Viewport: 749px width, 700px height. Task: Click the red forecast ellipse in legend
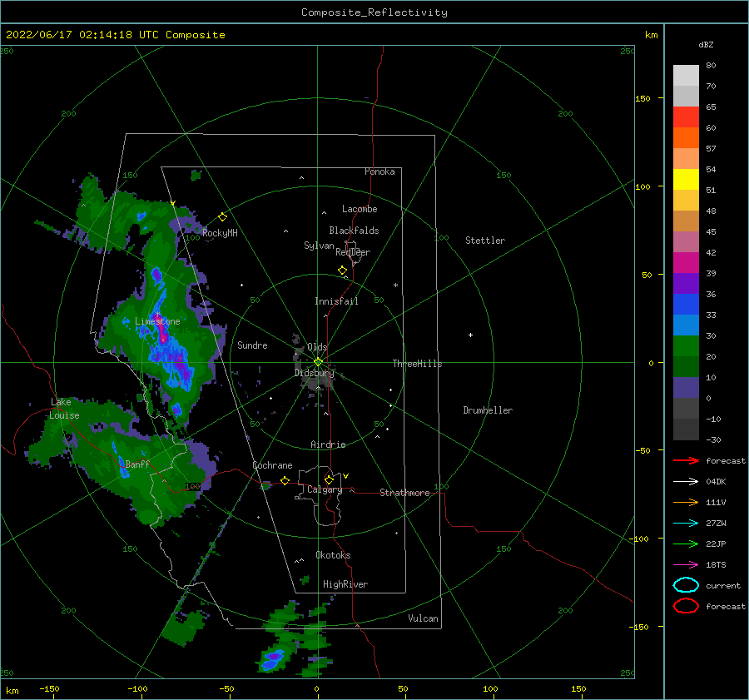click(686, 606)
